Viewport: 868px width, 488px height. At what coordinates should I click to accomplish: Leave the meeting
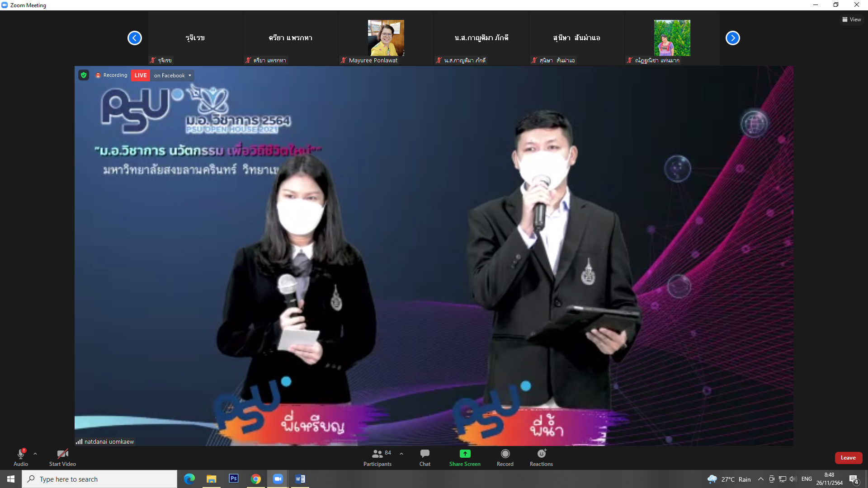[x=848, y=458]
